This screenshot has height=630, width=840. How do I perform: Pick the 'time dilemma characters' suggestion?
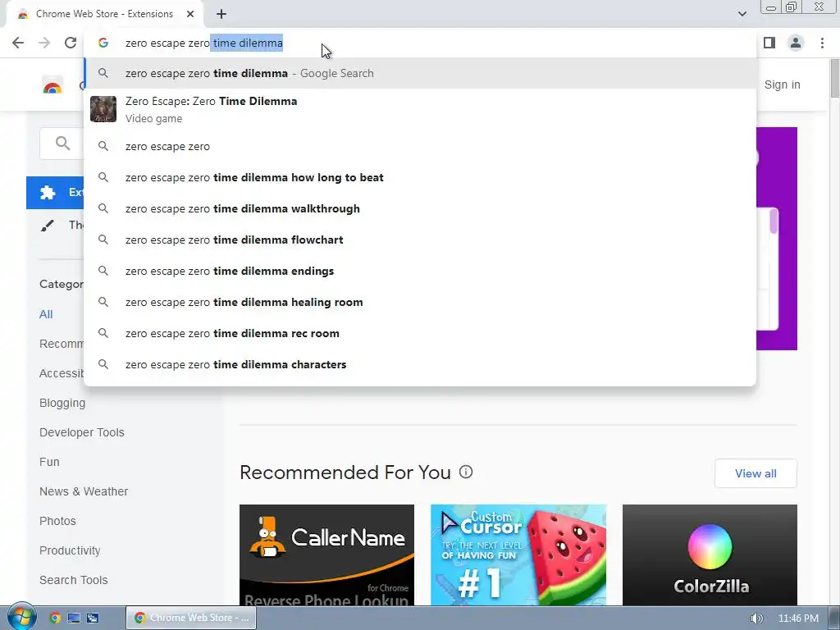coord(420,364)
